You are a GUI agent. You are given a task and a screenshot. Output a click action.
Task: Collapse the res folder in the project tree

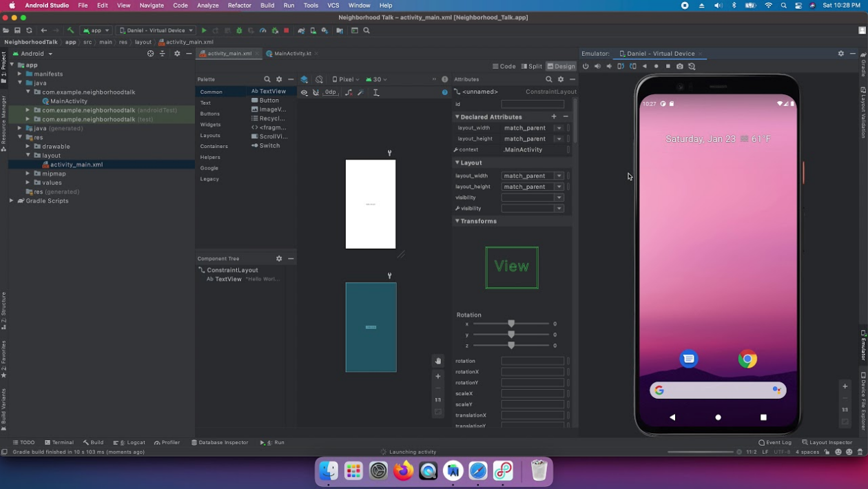coord(19,136)
